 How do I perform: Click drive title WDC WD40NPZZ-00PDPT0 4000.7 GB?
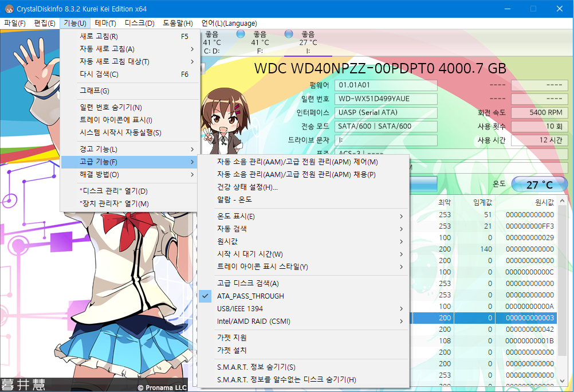pyautogui.click(x=380, y=69)
